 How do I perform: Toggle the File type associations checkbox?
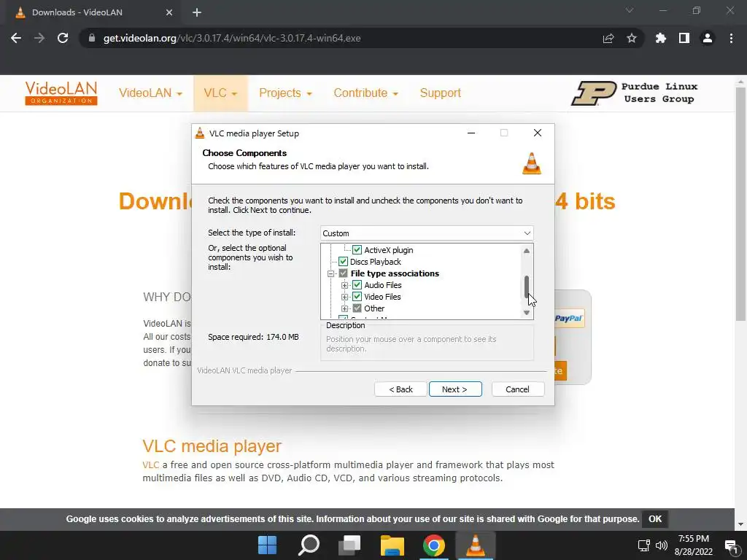point(343,273)
